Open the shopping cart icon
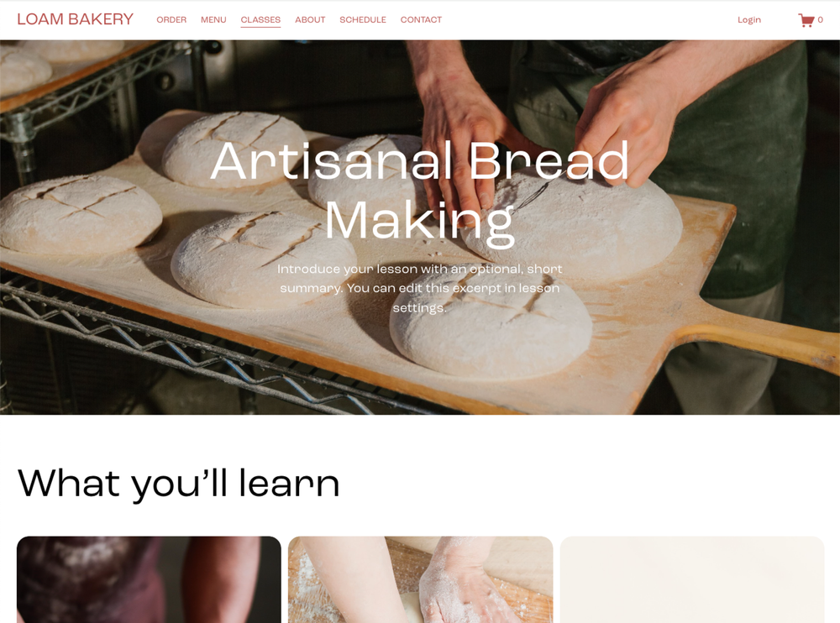 [806, 20]
